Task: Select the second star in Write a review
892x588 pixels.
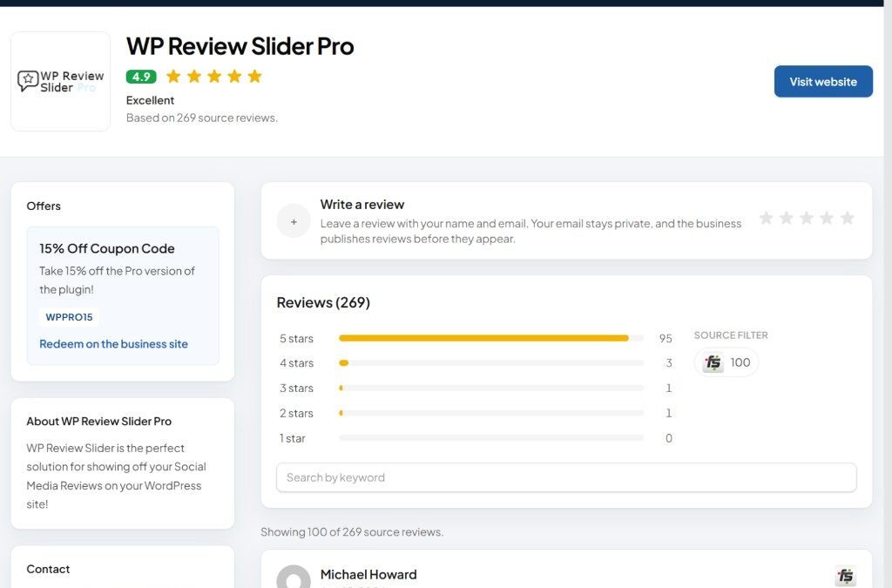Action: (x=787, y=218)
